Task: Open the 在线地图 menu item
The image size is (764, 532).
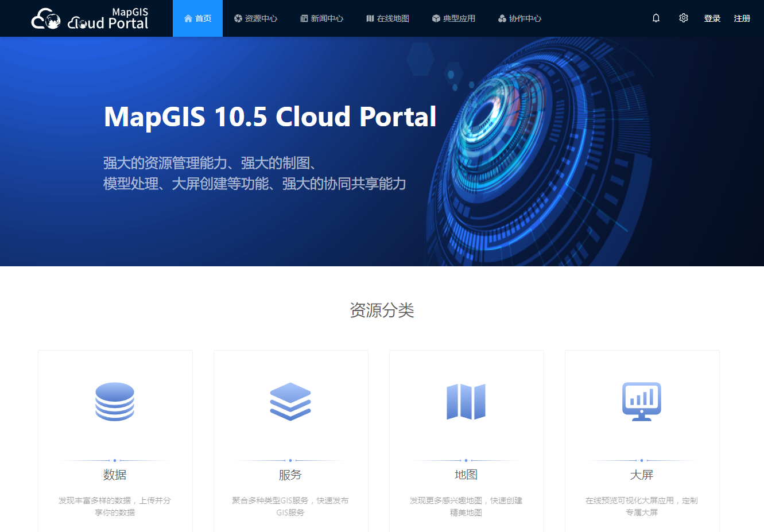Action: [x=387, y=18]
